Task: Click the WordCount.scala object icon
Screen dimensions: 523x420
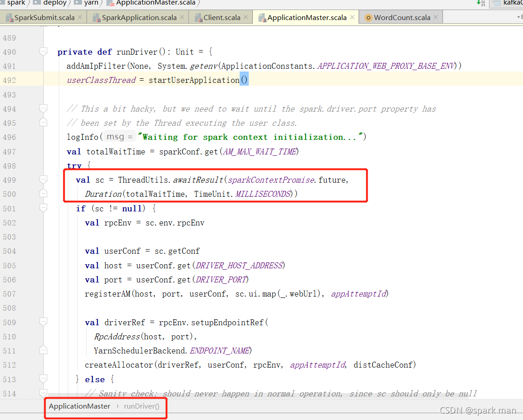Action: click(x=368, y=18)
